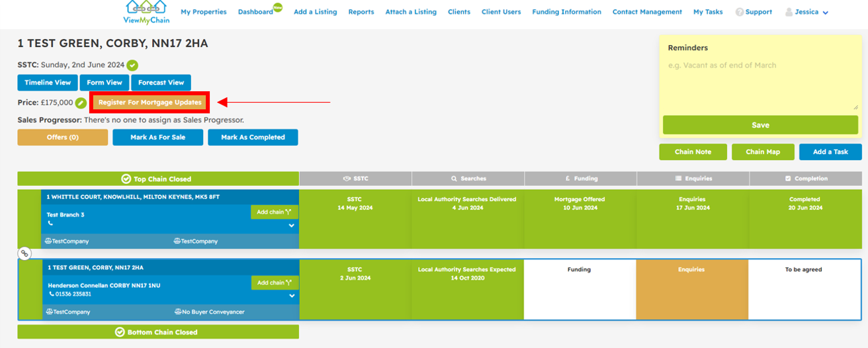
Task: Open Offers (0) button
Action: tap(63, 137)
